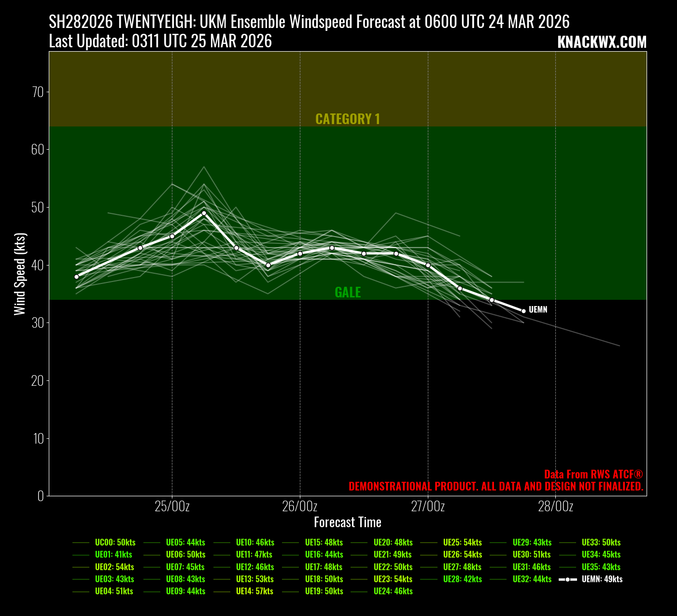Image resolution: width=677 pixels, height=616 pixels.
Task: Select the UEMN marker on the 27/00z gridline
Action: pos(428,265)
